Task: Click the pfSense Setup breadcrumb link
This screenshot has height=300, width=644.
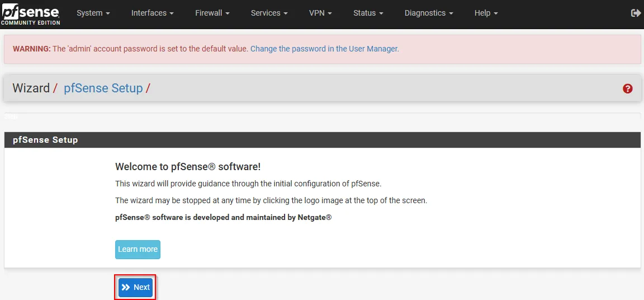Action: coord(103,88)
